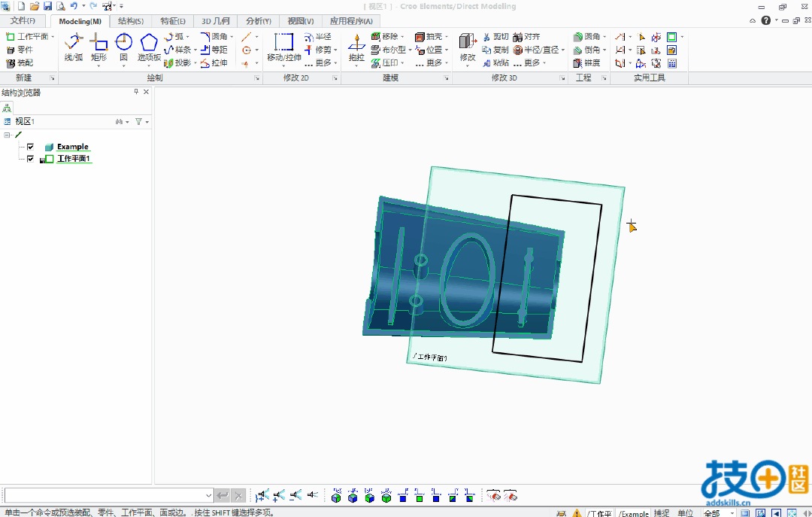Click the 单位 units button in status bar
Viewport: 812px width, 517px height.
click(x=685, y=512)
